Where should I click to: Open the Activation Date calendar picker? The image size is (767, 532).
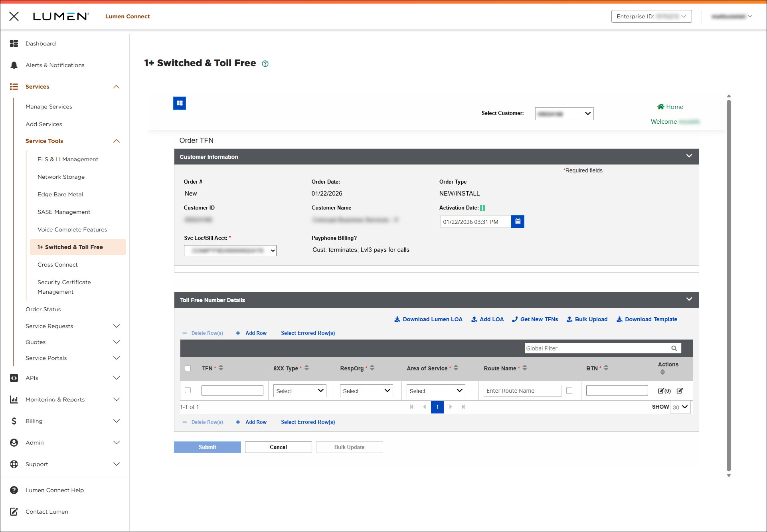pos(518,222)
